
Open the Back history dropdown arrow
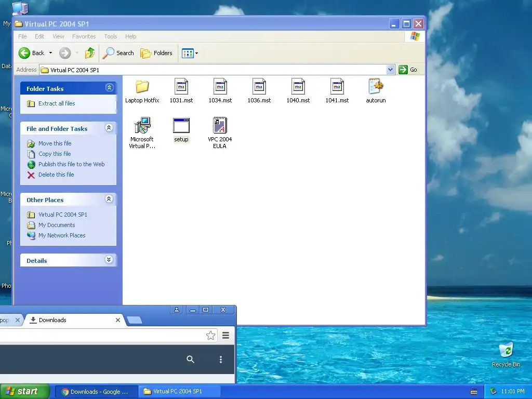(50, 53)
